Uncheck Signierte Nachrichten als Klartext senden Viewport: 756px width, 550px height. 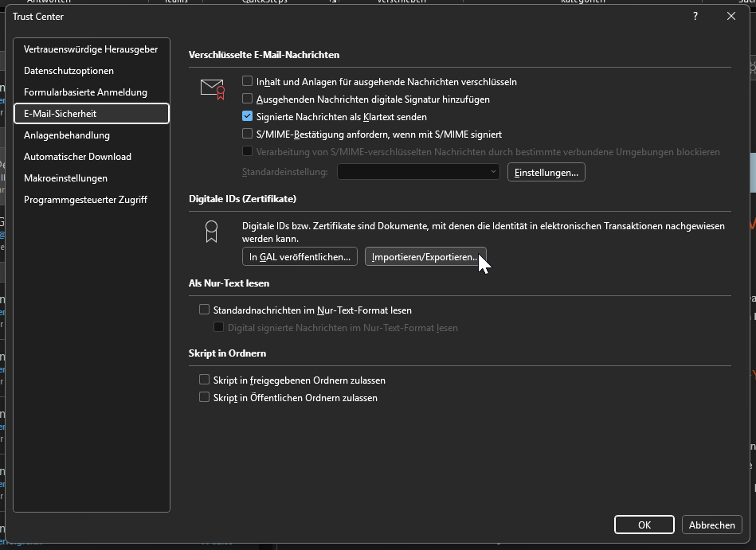pyautogui.click(x=248, y=117)
